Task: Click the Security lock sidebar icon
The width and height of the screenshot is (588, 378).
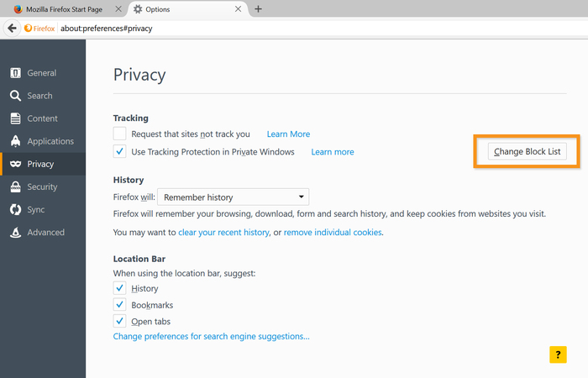Action: point(16,186)
